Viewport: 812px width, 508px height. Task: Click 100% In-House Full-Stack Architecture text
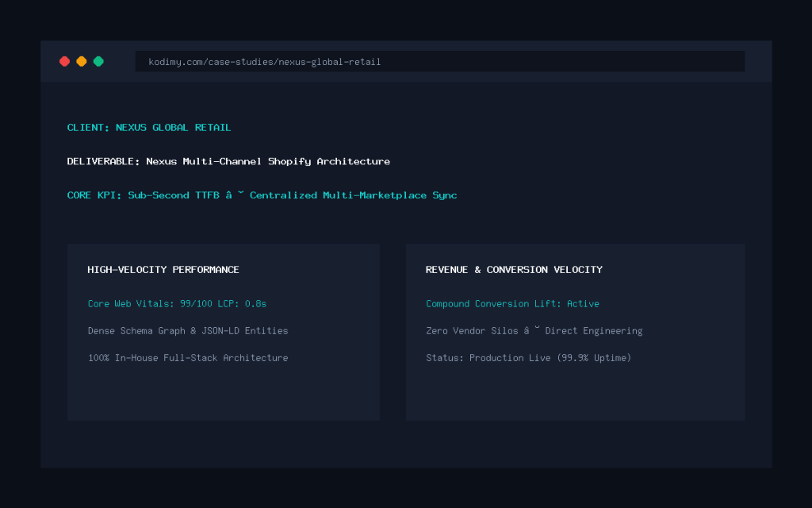click(188, 358)
